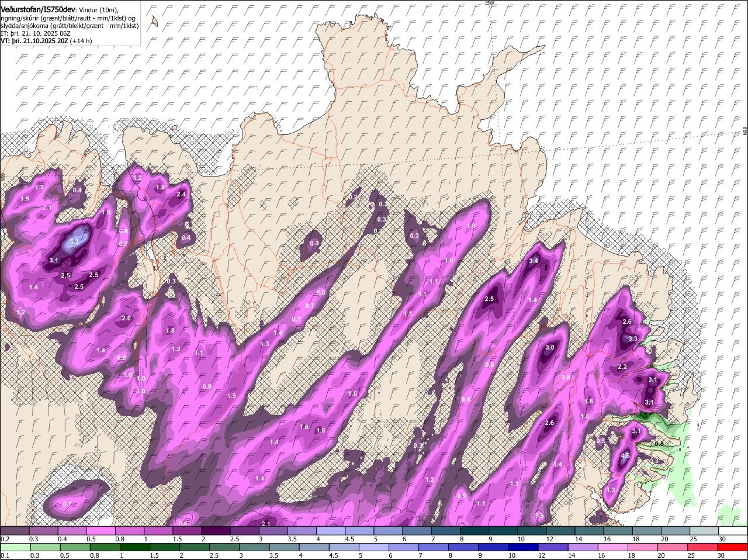Select the 3.0 precipitation label on the map

point(549,348)
